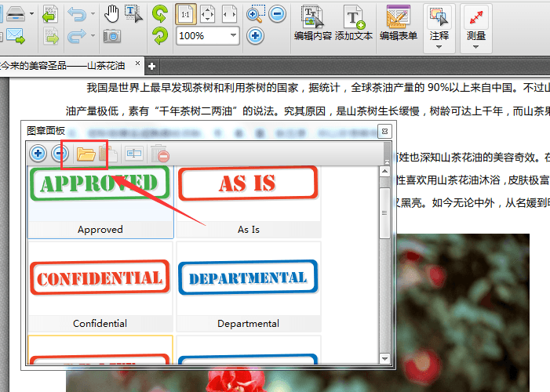Open a new tab with plus button
This screenshot has width=550, height=392.
coord(152,67)
